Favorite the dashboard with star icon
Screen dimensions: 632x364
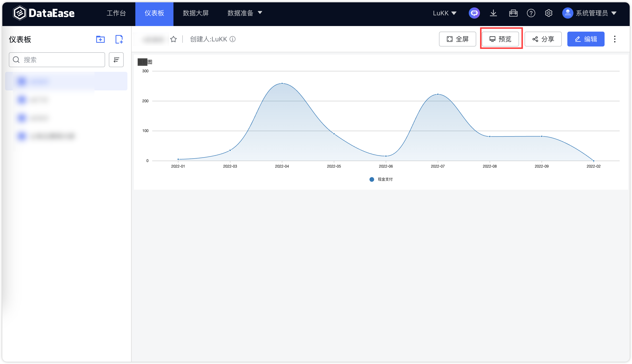[173, 39]
